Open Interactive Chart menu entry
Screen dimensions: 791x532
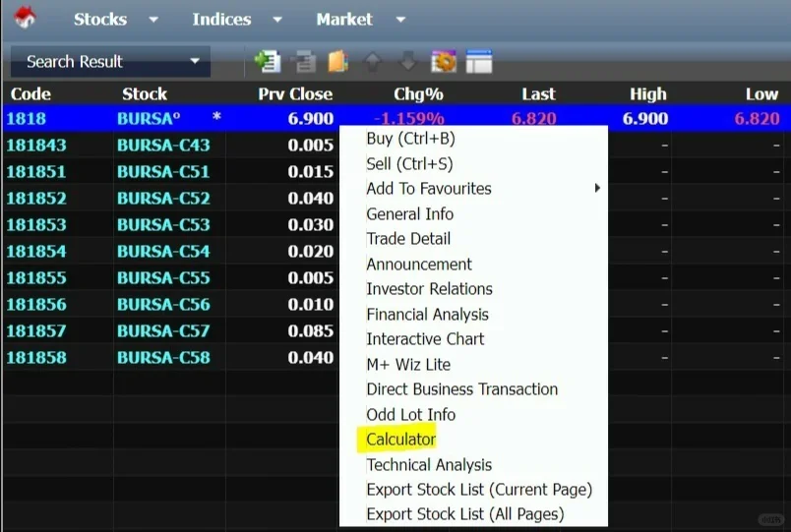[x=425, y=339]
